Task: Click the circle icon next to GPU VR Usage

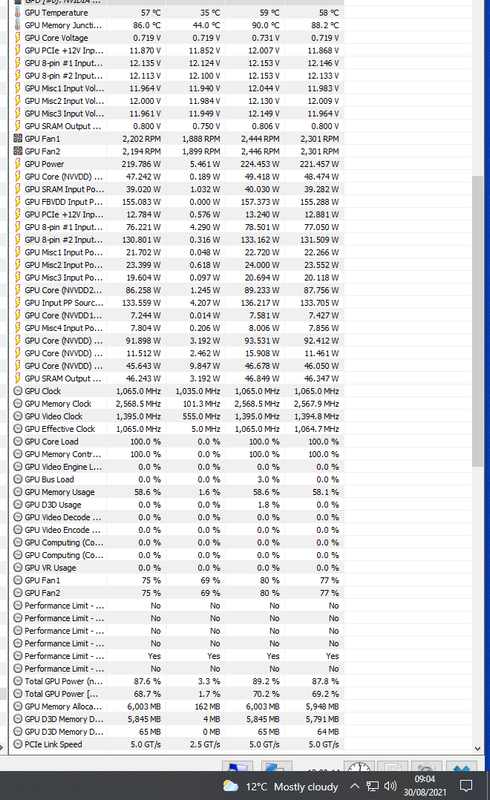Action: (x=18, y=567)
